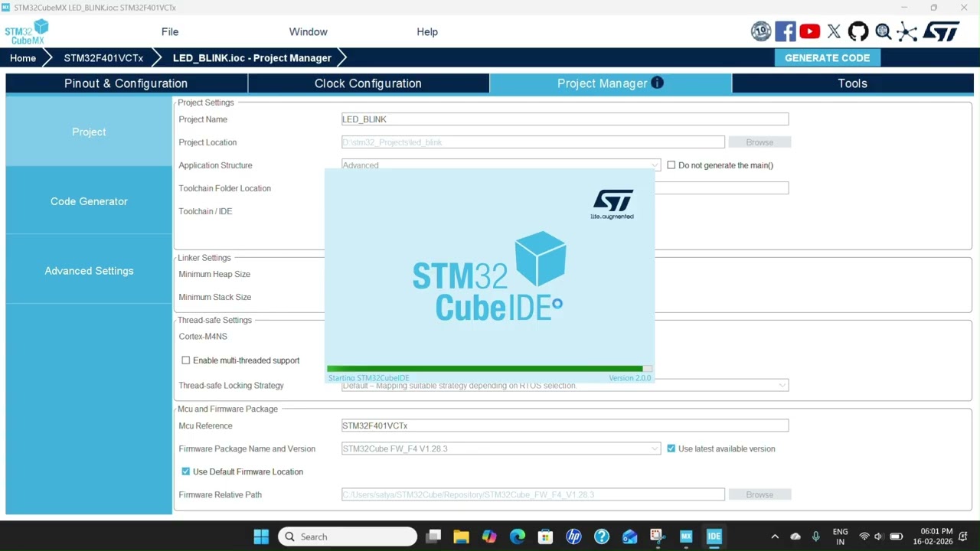Check 'Do not generate the main()' box
This screenshot has width=980, height=551.
click(671, 165)
